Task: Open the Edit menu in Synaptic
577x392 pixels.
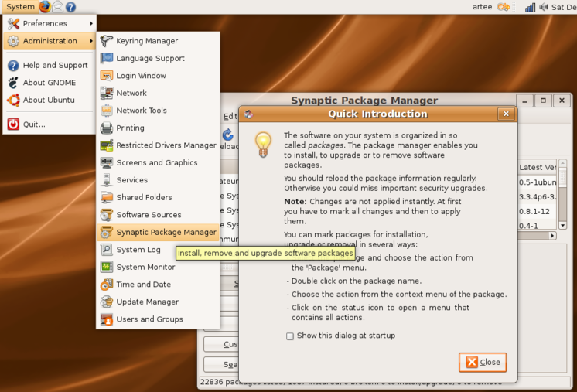Action: pos(230,116)
